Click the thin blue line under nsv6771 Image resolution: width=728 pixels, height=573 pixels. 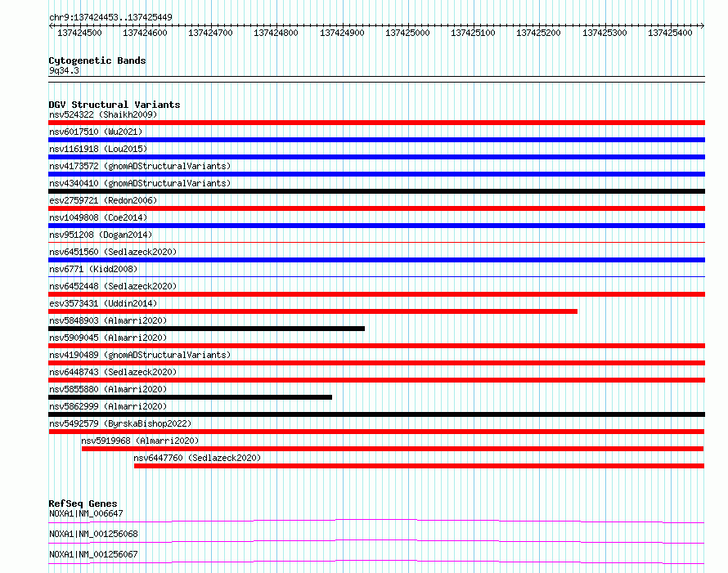click(x=376, y=276)
